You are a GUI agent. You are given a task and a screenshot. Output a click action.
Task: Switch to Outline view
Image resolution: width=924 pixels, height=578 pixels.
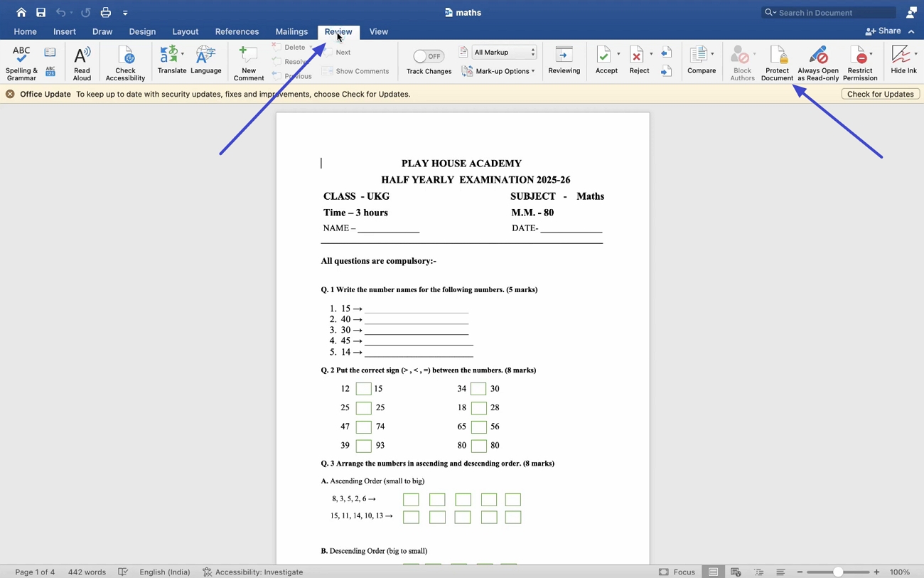click(758, 572)
